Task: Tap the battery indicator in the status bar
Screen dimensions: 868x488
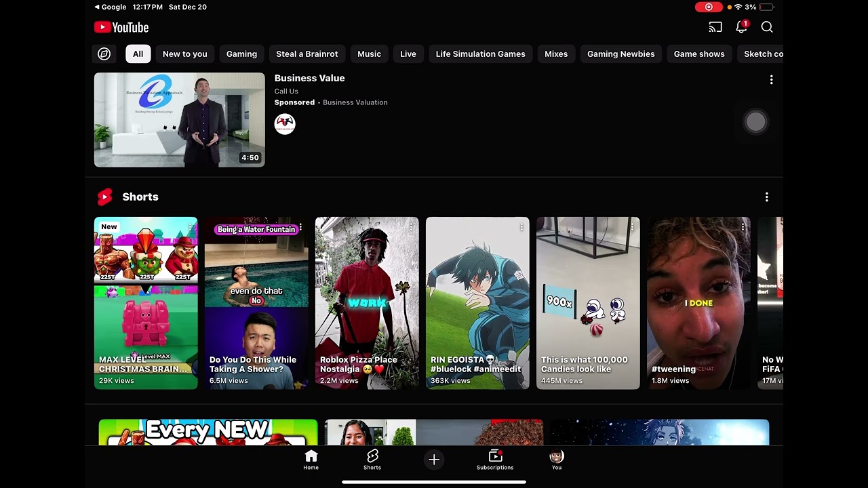Action: point(767,7)
